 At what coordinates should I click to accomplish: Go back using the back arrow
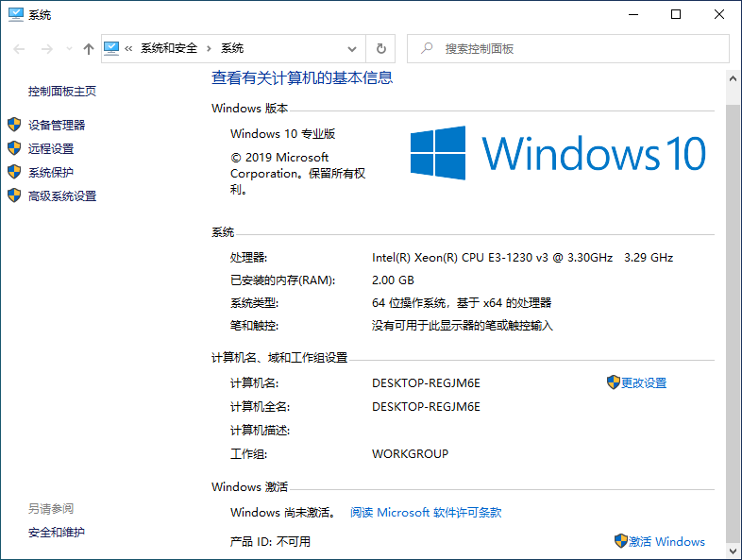(x=18, y=49)
